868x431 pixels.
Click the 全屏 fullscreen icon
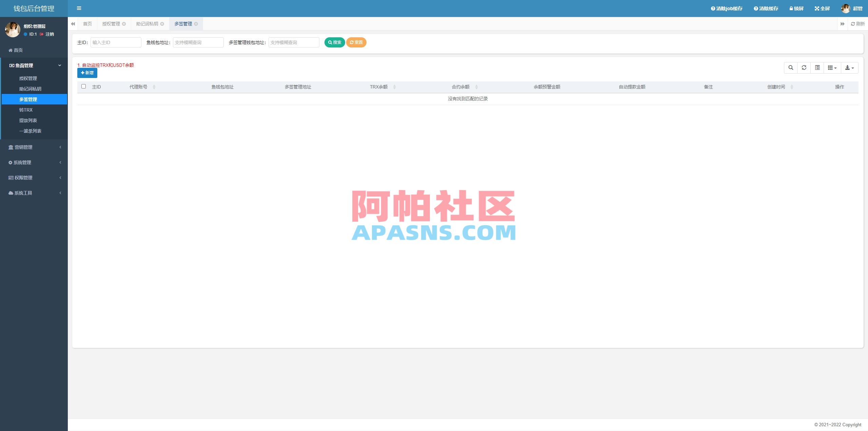(822, 8)
